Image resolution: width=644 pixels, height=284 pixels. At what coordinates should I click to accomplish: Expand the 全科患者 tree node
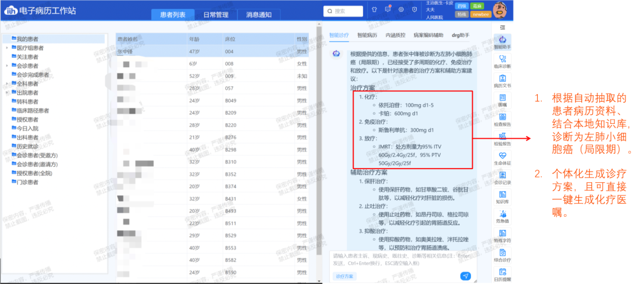pyautogui.click(x=7, y=83)
